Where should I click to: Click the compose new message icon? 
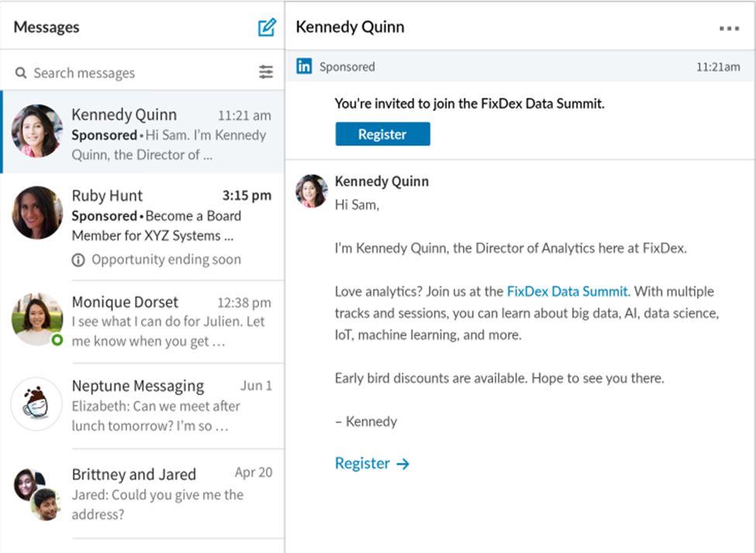[x=267, y=27]
